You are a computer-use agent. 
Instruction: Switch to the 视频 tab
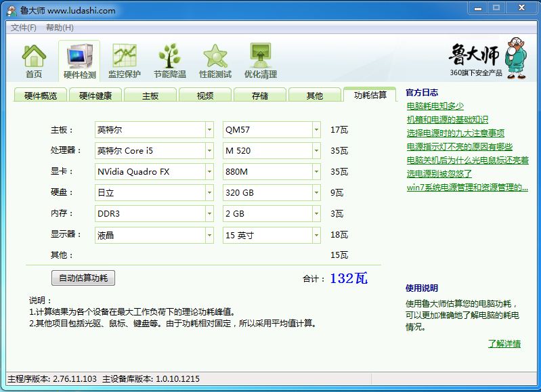point(205,95)
